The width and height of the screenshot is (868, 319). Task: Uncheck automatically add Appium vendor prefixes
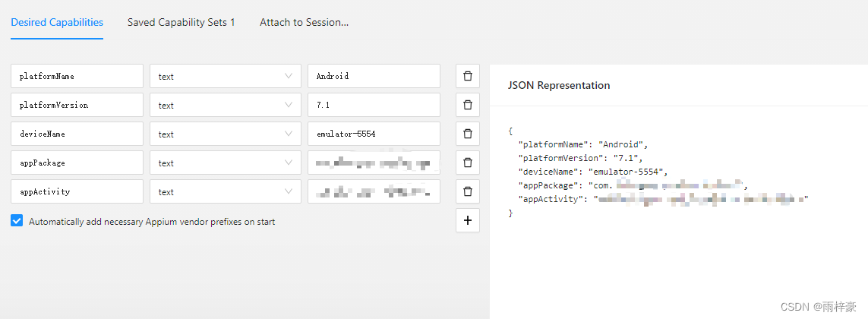tap(17, 221)
